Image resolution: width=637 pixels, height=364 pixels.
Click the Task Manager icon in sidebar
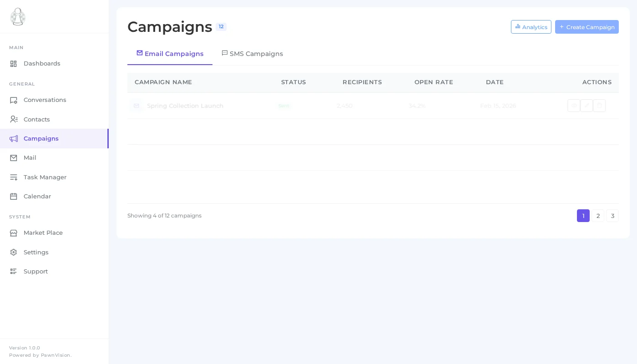coord(14,177)
